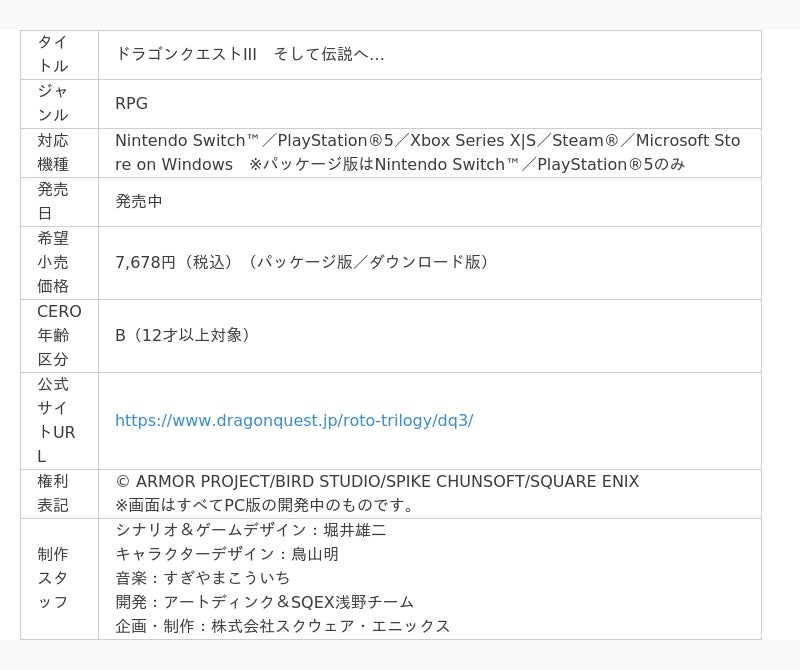The height and width of the screenshot is (670, 800).
Task: Click the 制作スタッフ row label
Action: click(53, 578)
